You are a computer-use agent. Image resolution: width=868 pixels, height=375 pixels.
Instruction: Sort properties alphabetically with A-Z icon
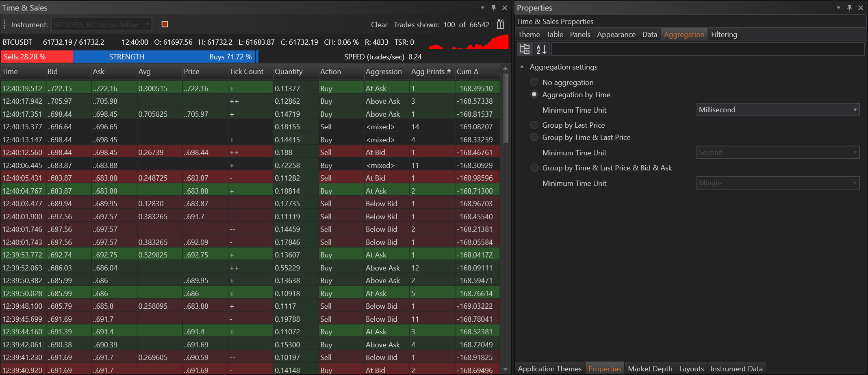pyautogui.click(x=541, y=49)
